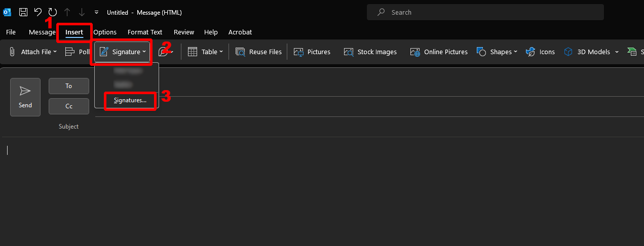This screenshot has height=246, width=644.
Task: Open the Shapes dropdown
Action: [497, 52]
